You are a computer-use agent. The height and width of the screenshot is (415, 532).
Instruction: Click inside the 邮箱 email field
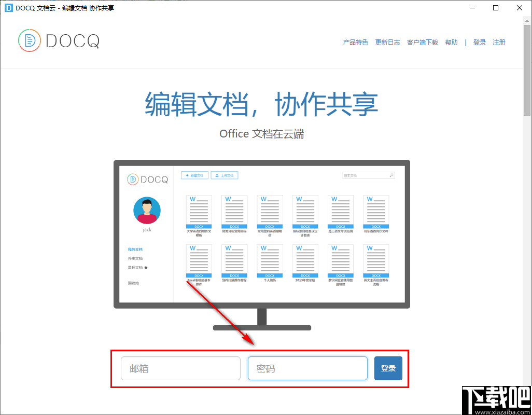pyautogui.click(x=180, y=368)
